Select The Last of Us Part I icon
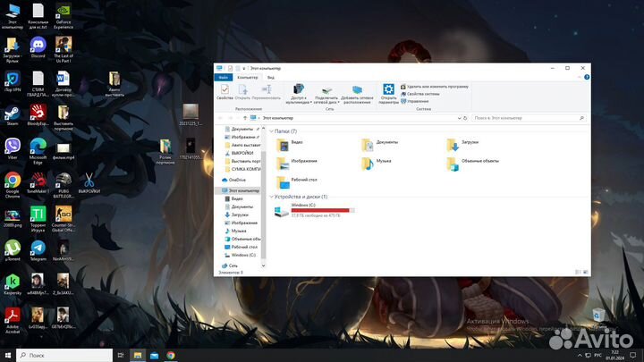The height and width of the screenshot is (362, 644). click(x=64, y=49)
